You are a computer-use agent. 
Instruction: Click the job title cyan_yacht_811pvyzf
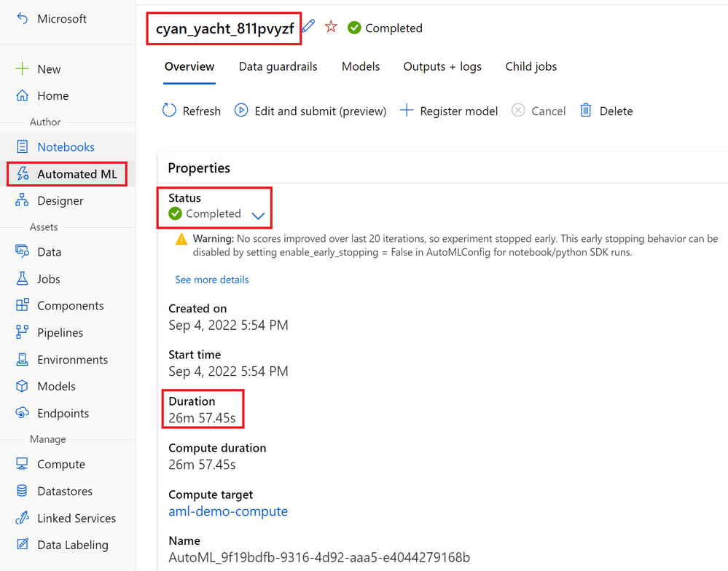click(x=224, y=28)
